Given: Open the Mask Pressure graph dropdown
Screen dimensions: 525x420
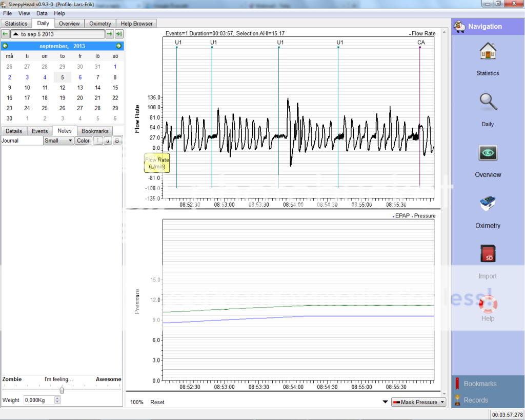Looking at the screenshot, I should (418, 402).
